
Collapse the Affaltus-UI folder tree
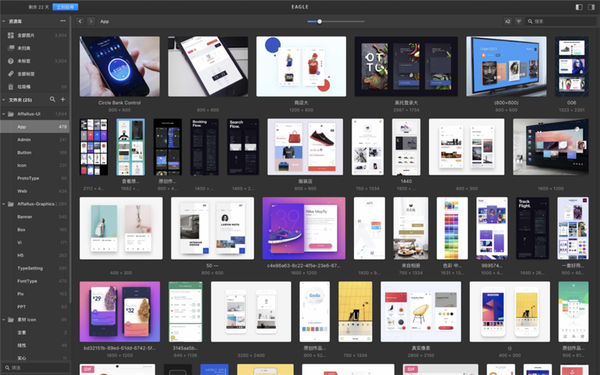tap(4, 114)
